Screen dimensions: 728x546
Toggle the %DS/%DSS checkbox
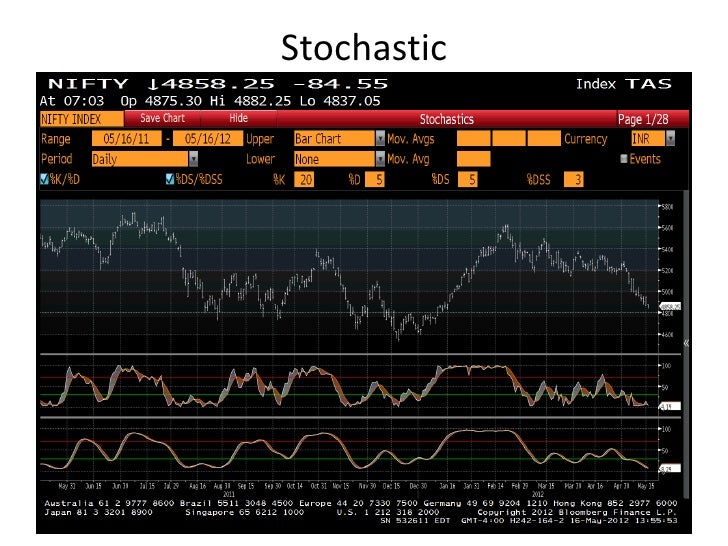point(170,179)
